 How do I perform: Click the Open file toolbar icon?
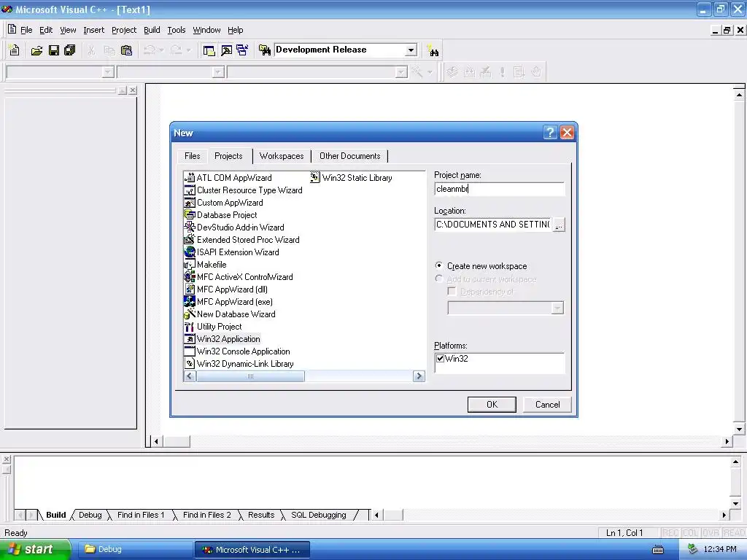(x=36, y=50)
